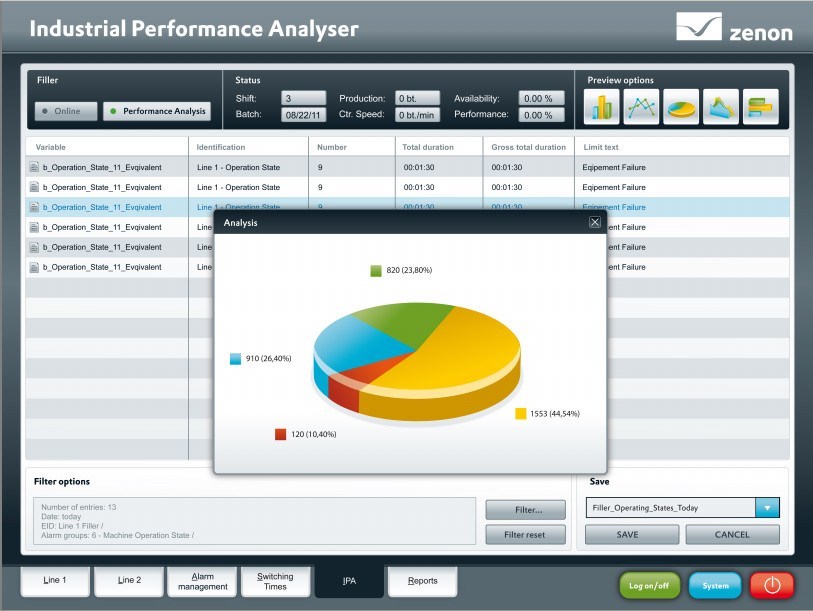Close the Analysis popup window
This screenshot has height=611, width=813.
[595, 222]
